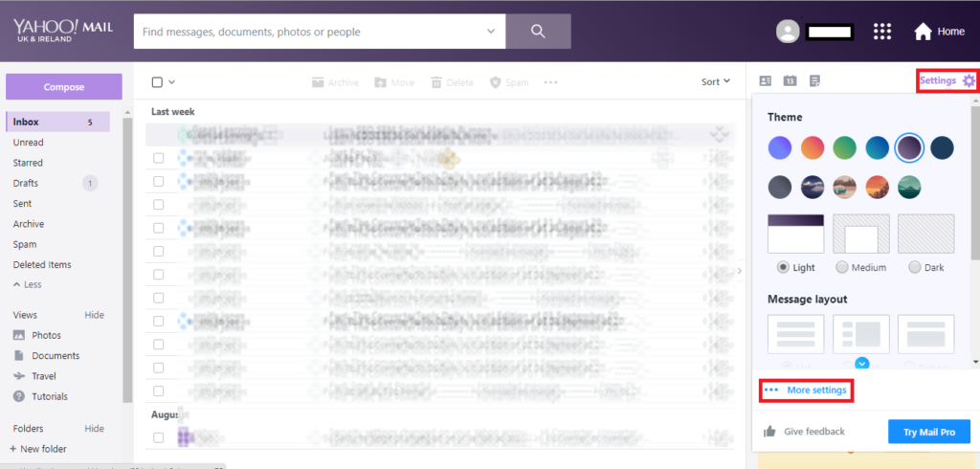Click the Home house icon

click(x=923, y=32)
